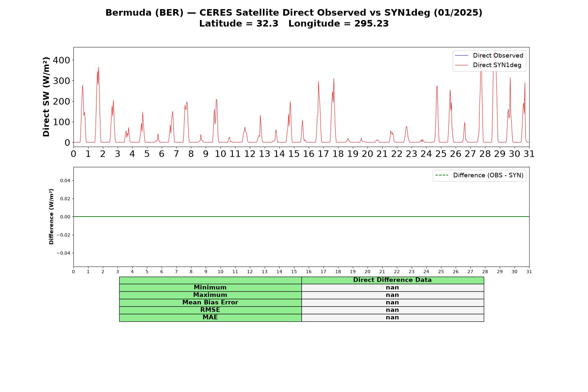Select the Maximum row label in table
Viewport: 588px width, 392px height.
210,295
